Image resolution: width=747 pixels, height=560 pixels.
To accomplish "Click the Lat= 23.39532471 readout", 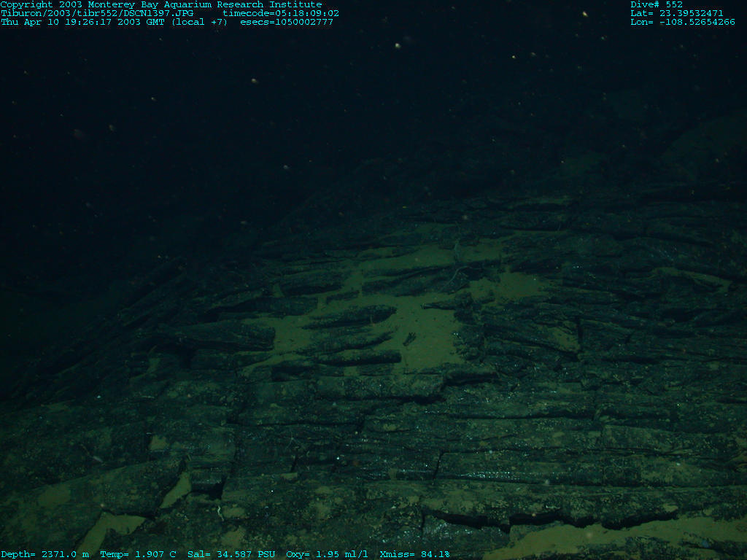I will (x=677, y=13).
